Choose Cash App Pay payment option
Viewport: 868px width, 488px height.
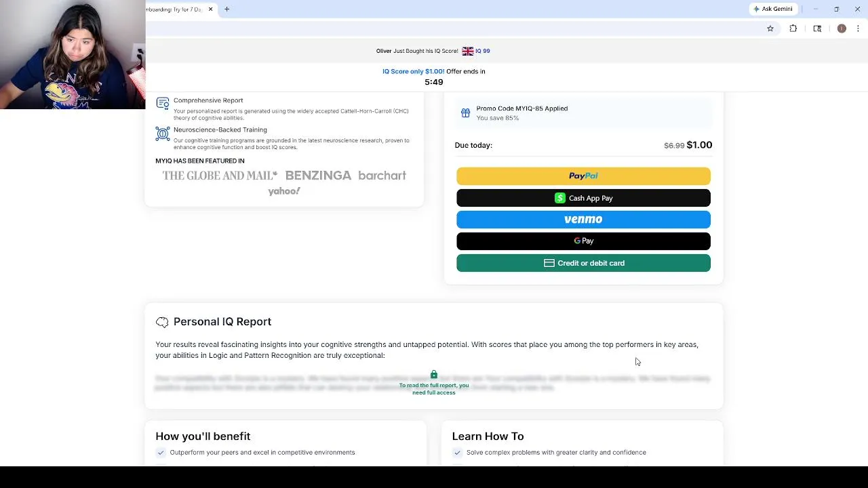pyautogui.click(x=583, y=198)
